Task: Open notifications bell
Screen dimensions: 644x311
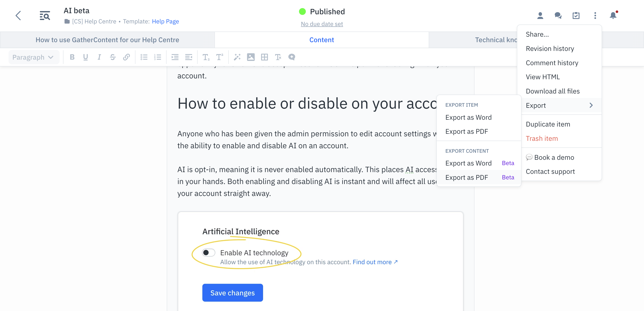Action: point(613,16)
